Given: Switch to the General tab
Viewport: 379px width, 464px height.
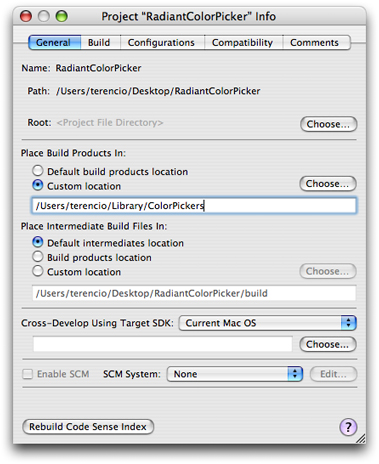Looking at the screenshot, I should click(54, 43).
